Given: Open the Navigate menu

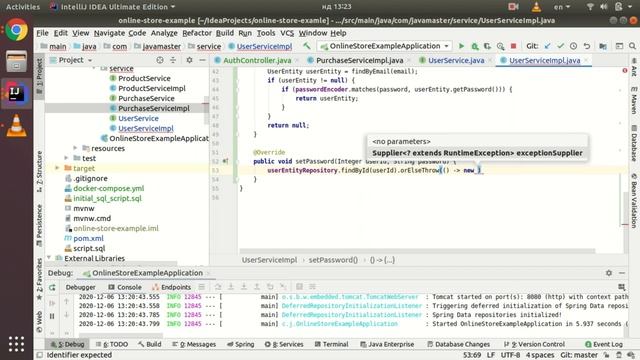Looking at the screenshot, I should click(109, 33).
